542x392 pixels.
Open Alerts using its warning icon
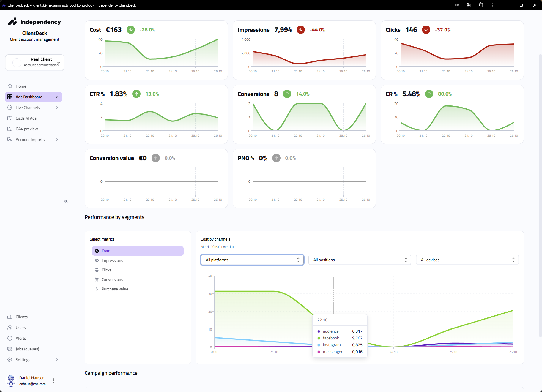click(x=10, y=338)
